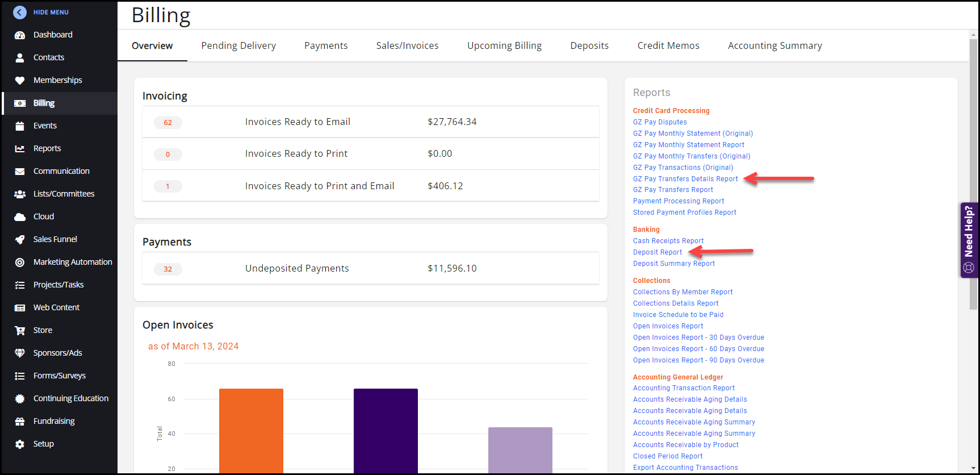The width and height of the screenshot is (980, 475).
Task: Click the scrollbar down arrow
Action: click(x=973, y=469)
